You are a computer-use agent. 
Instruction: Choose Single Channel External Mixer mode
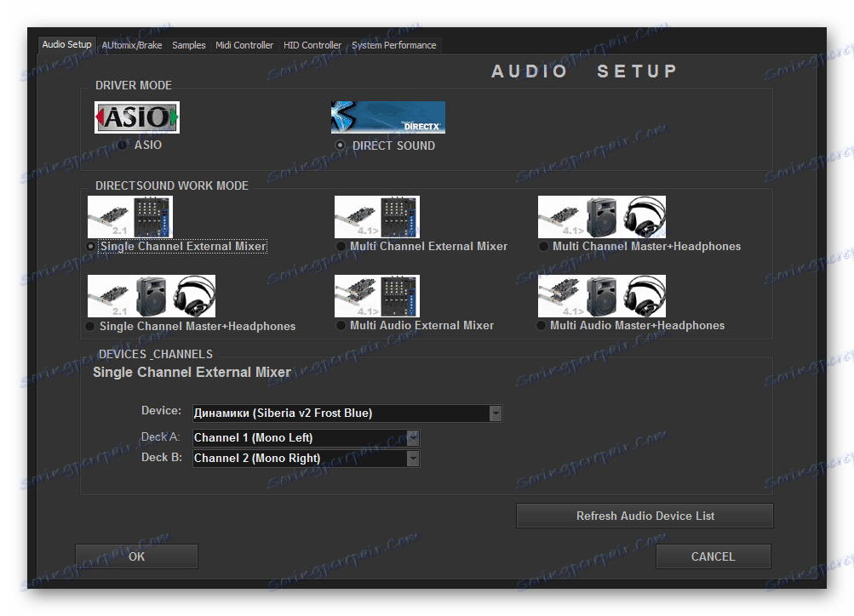coord(90,247)
